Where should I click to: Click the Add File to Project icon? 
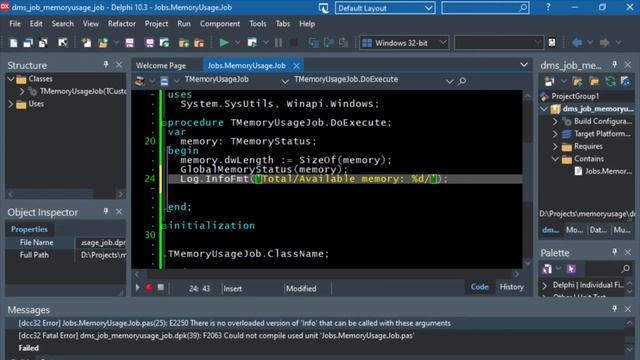184,43
